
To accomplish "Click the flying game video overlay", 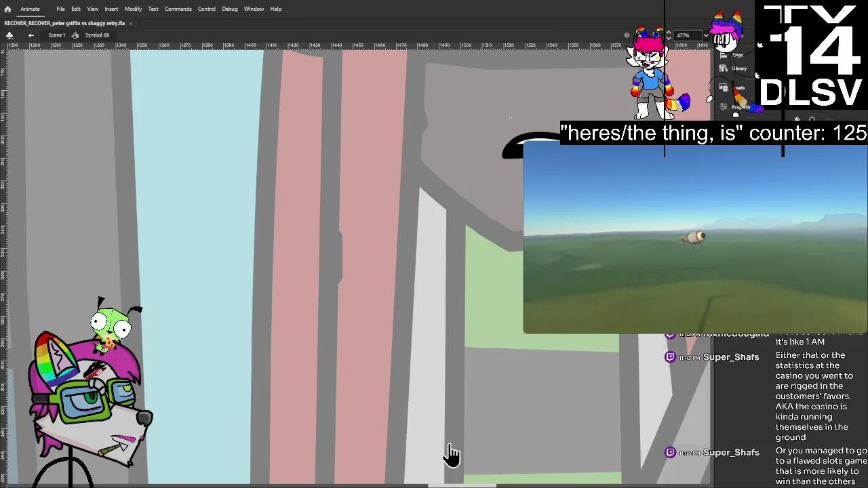I will click(695, 237).
